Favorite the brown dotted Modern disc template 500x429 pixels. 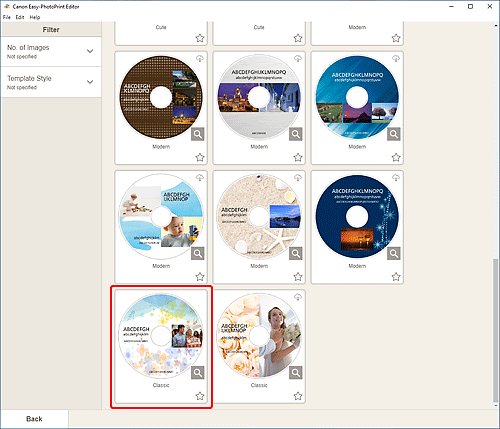point(200,157)
